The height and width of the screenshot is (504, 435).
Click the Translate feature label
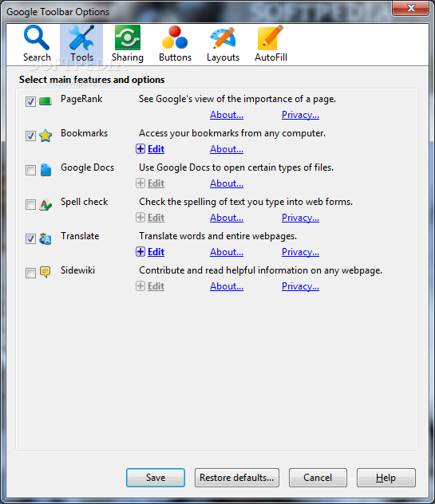(x=80, y=236)
